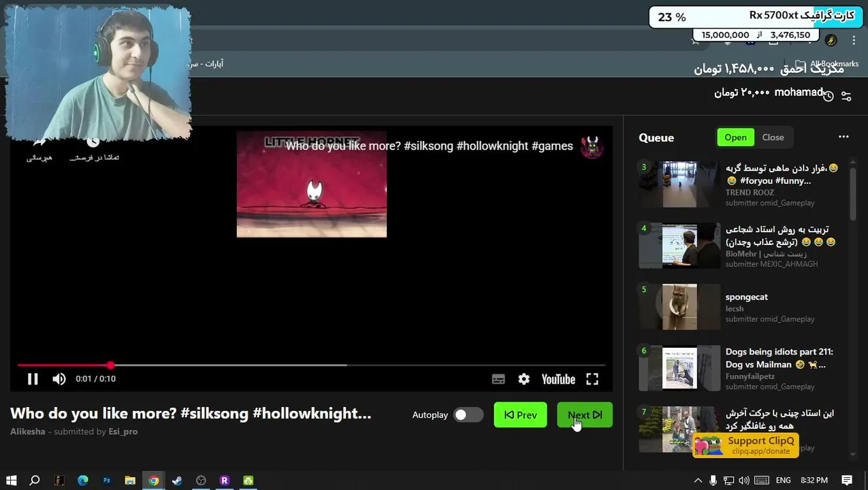The image size is (868, 490).
Task: Open the history clock icon
Action: [828, 96]
